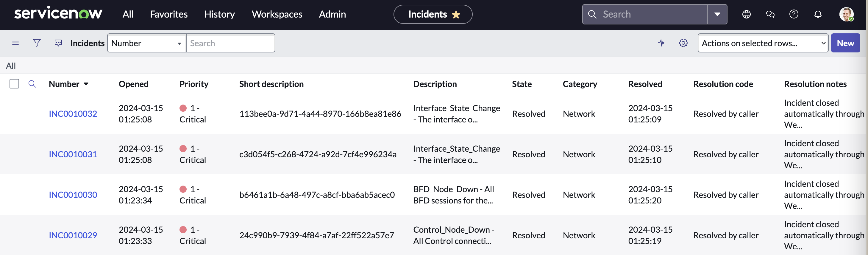Click the column search magnifier icon
The height and width of the screenshot is (255, 868).
(x=32, y=84)
